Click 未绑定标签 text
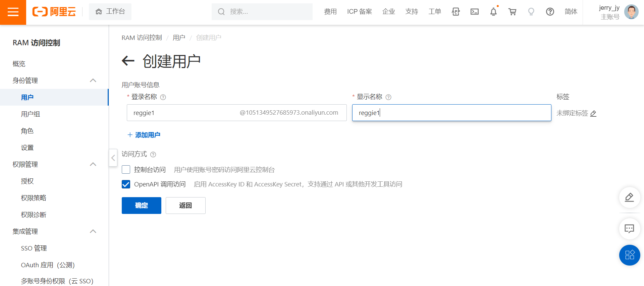 (x=572, y=113)
